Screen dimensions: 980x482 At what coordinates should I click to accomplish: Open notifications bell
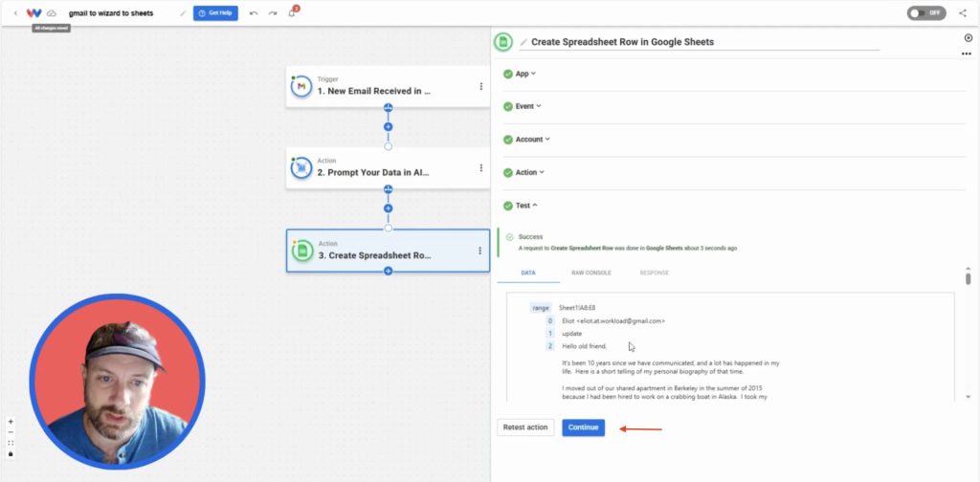[x=292, y=13]
